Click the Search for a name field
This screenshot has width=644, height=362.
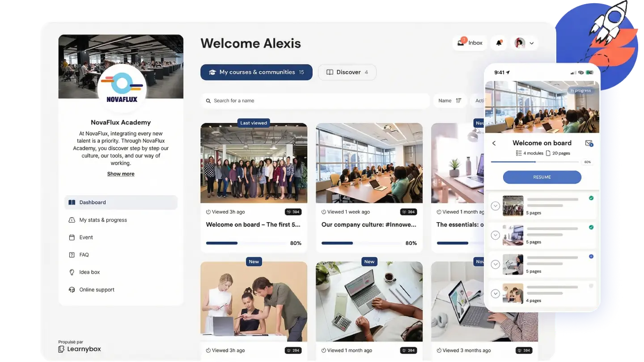click(x=314, y=101)
